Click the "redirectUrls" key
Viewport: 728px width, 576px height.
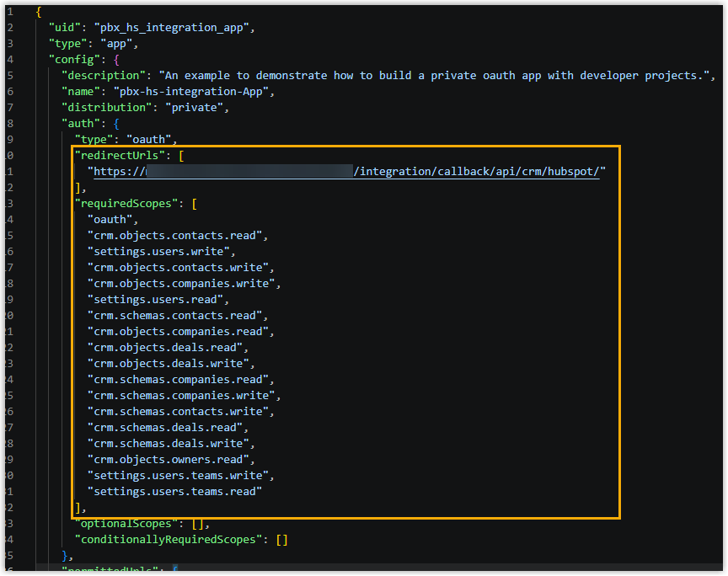click(x=120, y=156)
